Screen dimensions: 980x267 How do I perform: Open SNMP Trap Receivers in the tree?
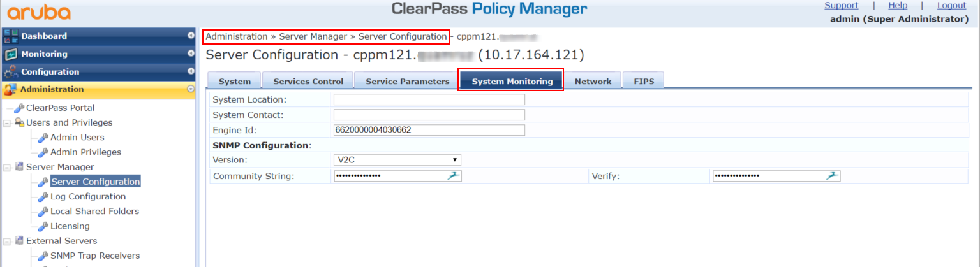[95, 256]
